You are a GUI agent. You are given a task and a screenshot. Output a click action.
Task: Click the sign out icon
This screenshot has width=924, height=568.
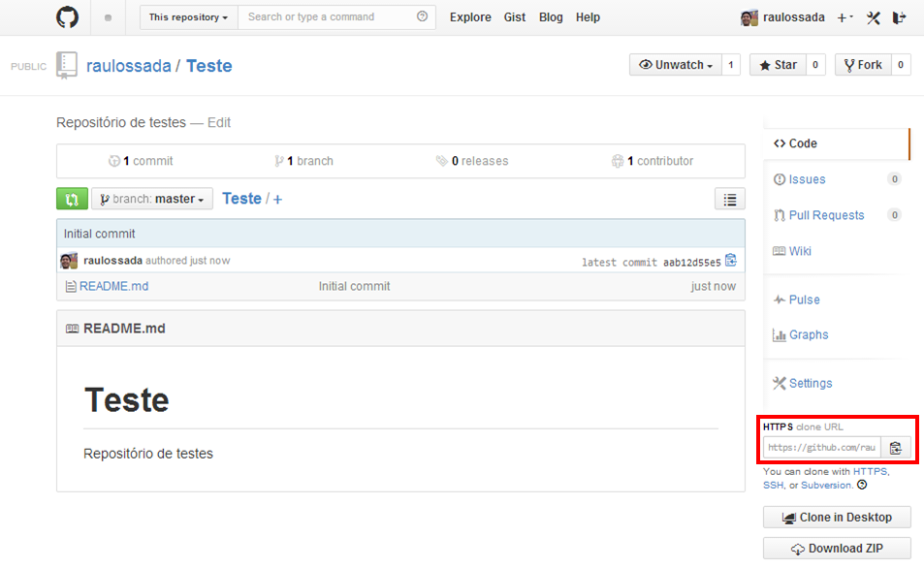click(x=899, y=17)
